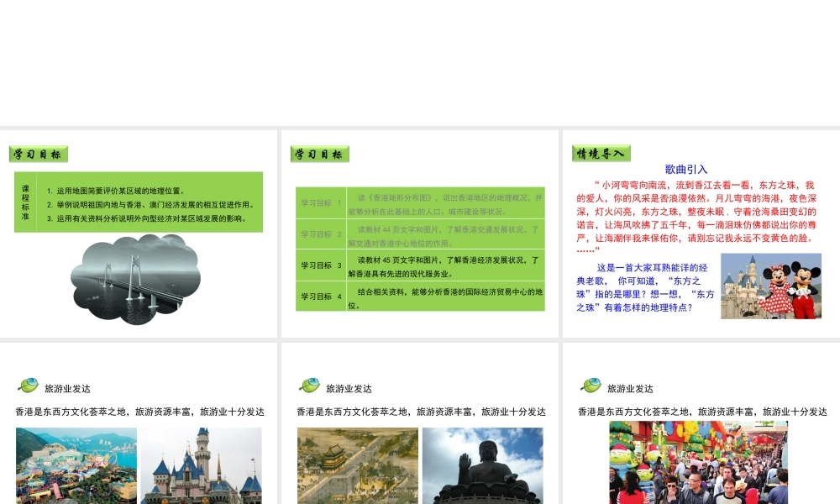The width and height of the screenshot is (840, 504).
Task: Click the 学习目标 badge above the 课程标准 box
Action: click(x=38, y=155)
